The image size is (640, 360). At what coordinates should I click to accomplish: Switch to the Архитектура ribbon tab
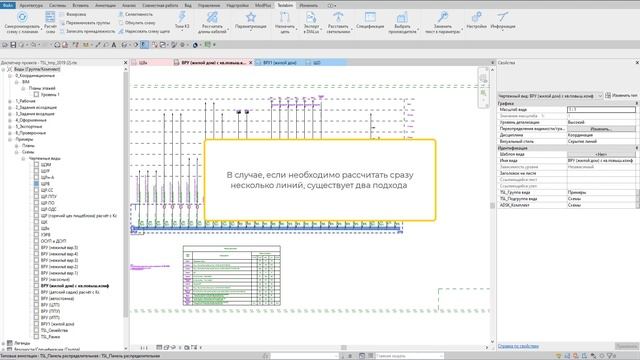click(x=31, y=5)
